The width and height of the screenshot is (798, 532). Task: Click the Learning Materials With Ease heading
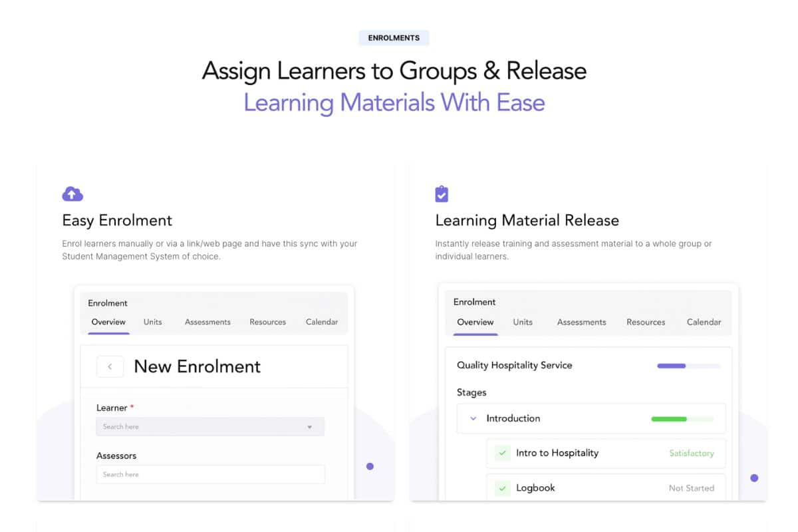point(394,102)
